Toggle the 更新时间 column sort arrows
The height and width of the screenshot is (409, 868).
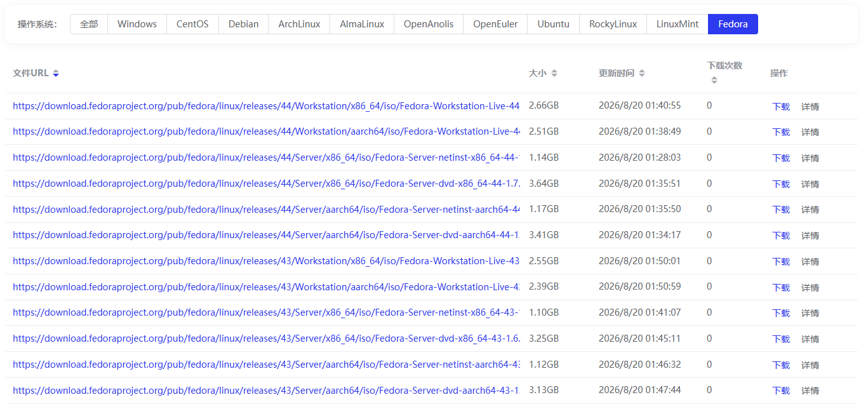point(642,74)
